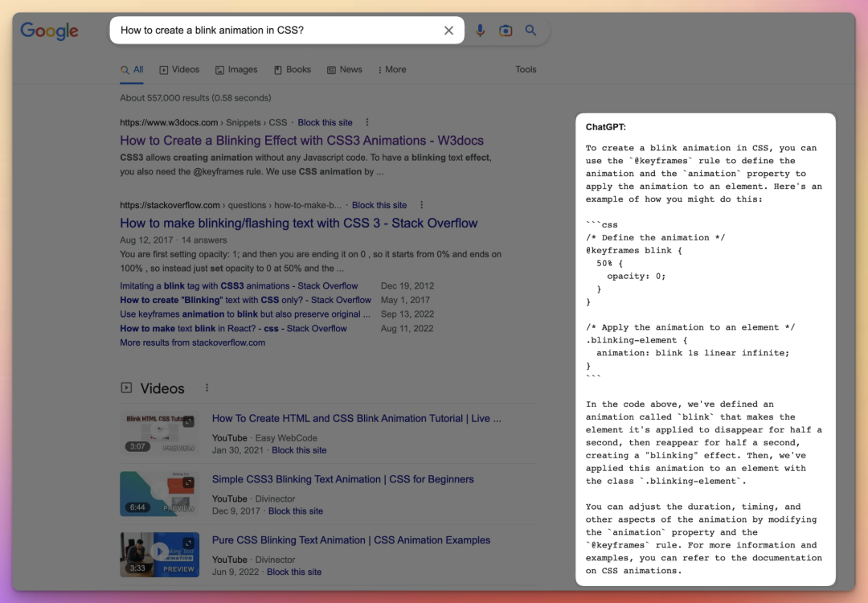The width and height of the screenshot is (868, 603).
Task: Open Simple CSS3 Blinking Text Animation video
Action: pyautogui.click(x=342, y=479)
